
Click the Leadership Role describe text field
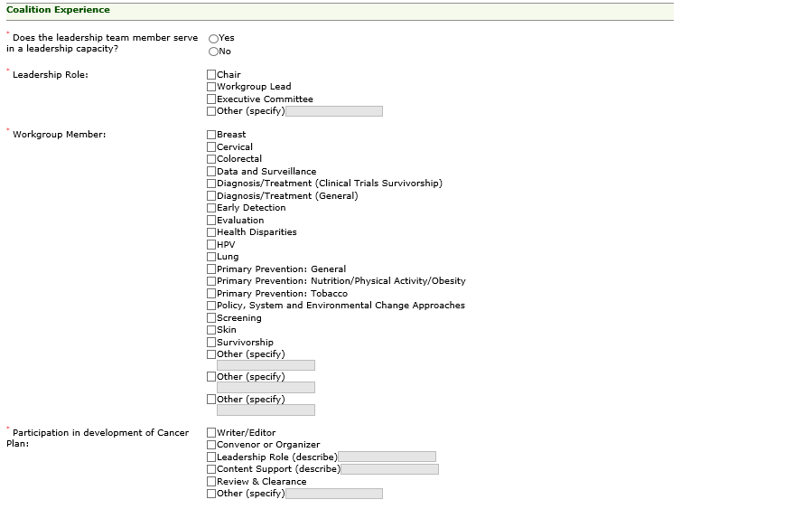click(387, 457)
